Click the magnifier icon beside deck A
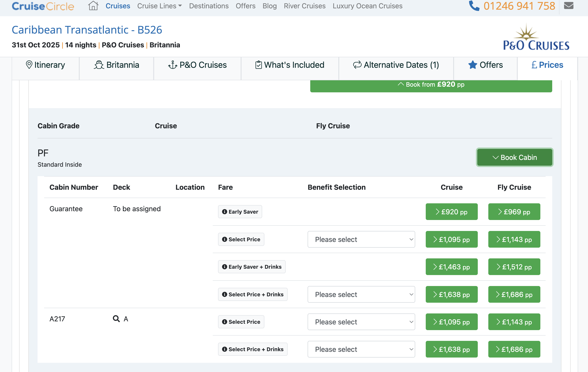588x372 pixels. pyautogui.click(x=116, y=318)
